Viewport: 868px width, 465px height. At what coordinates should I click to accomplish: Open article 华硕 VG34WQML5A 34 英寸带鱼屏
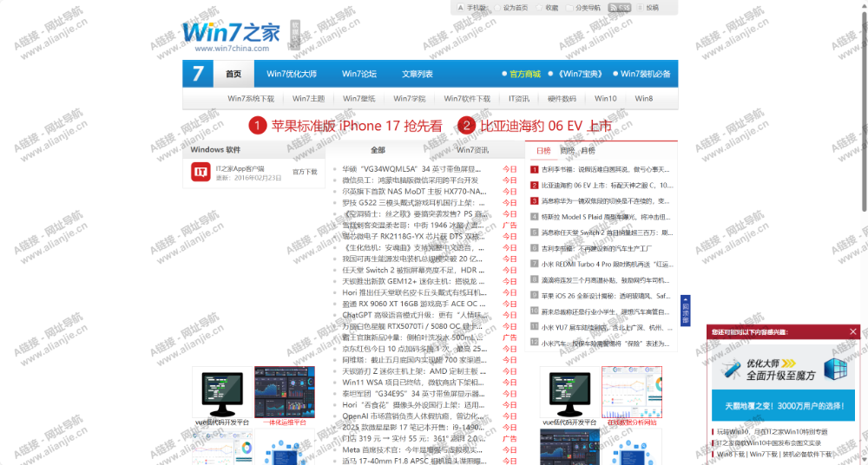coord(411,169)
